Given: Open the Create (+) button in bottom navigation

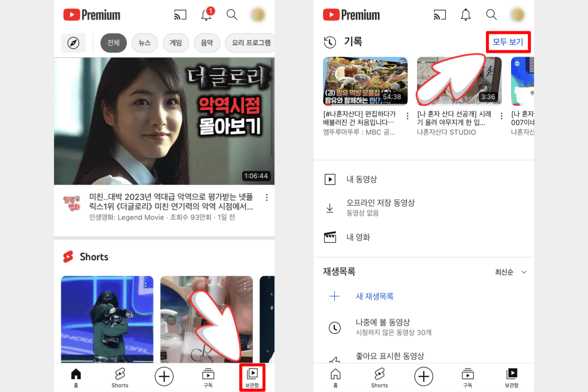Looking at the screenshot, I should (x=164, y=376).
